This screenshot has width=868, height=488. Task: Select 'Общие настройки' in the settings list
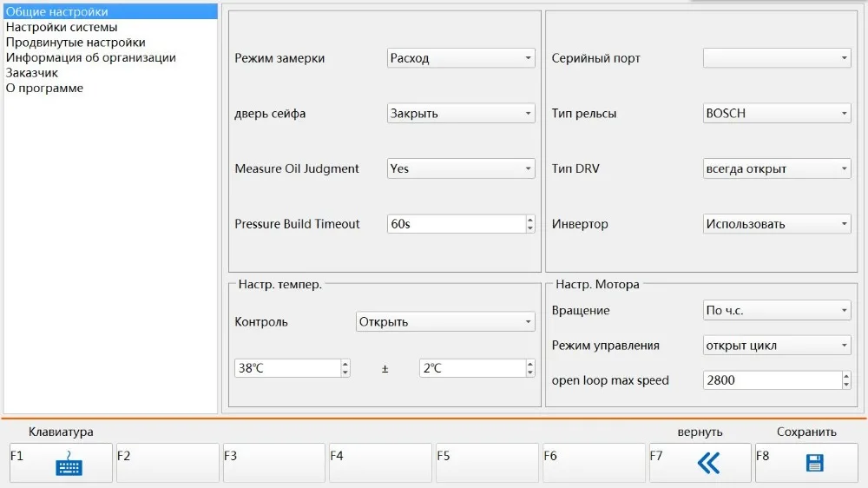click(x=110, y=11)
